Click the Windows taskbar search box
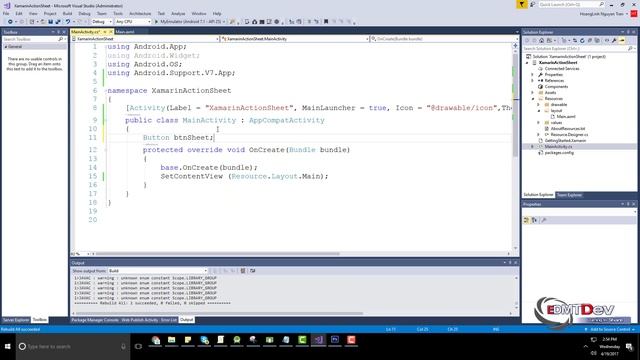 tap(73, 347)
